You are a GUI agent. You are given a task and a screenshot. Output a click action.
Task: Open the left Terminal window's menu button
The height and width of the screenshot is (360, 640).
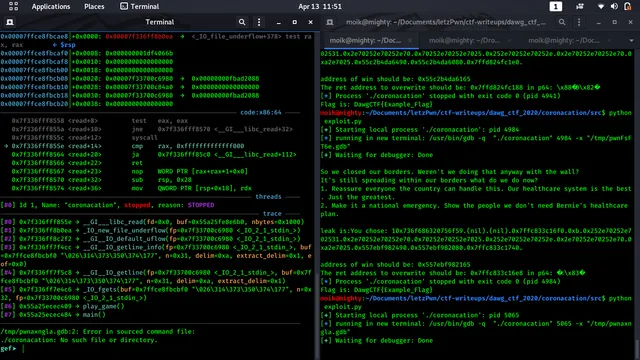pyautogui.click(x=259, y=22)
